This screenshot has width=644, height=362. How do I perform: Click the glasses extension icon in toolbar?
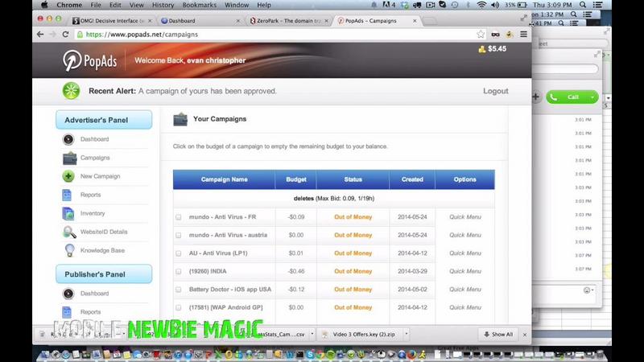pyautogui.click(x=495, y=35)
